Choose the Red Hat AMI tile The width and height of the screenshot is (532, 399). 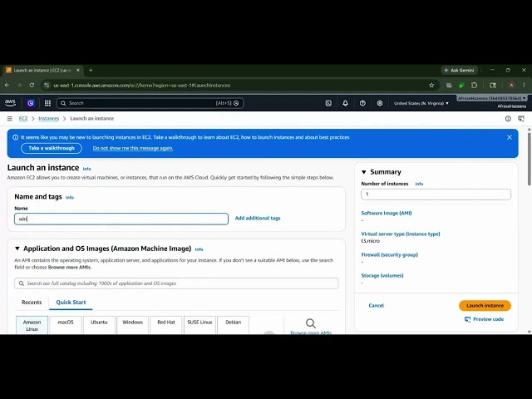tap(166, 325)
